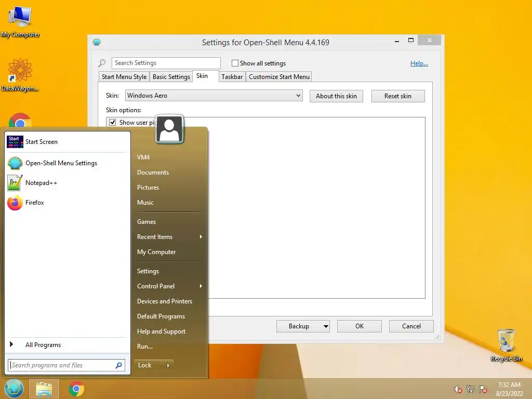The height and width of the screenshot is (399, 532).
Task: Switch to the Start Menu Style tab
Action: 124,77
